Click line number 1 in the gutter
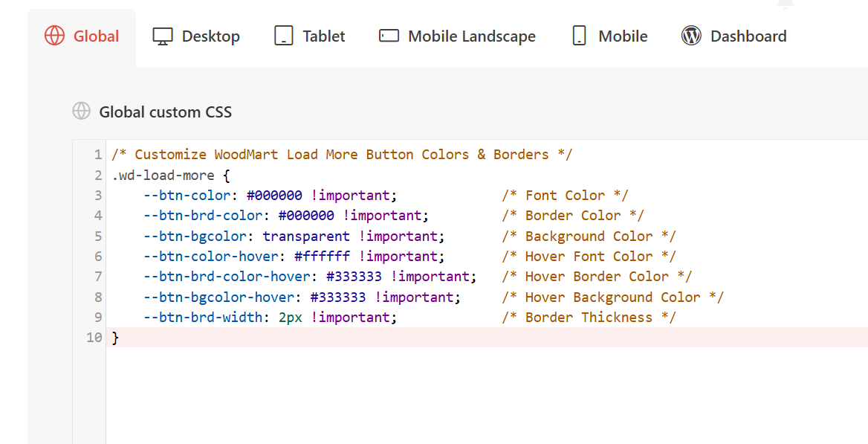 [97, 155]
